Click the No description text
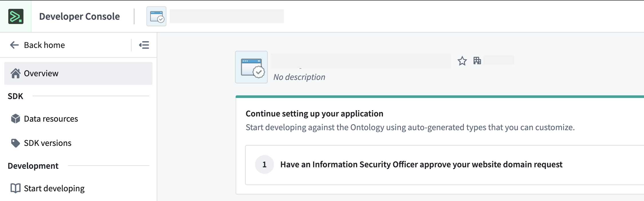Viewport: 644px width, 201px height. [x=299, y=77]
